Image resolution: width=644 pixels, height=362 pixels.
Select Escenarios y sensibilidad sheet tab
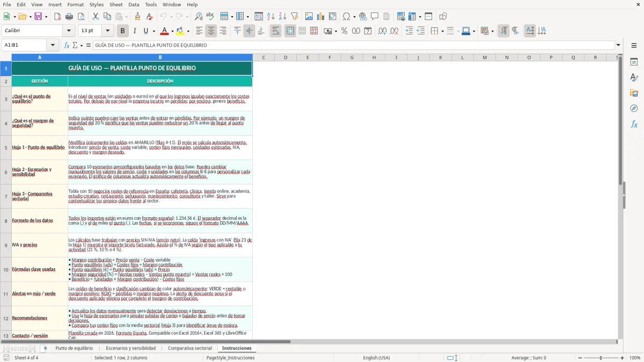coord(130,348)
